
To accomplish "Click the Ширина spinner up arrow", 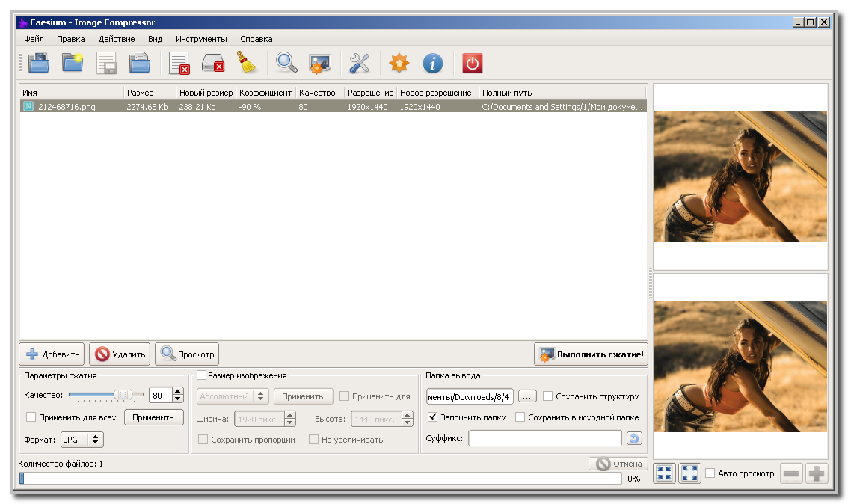I will point(290,415).
